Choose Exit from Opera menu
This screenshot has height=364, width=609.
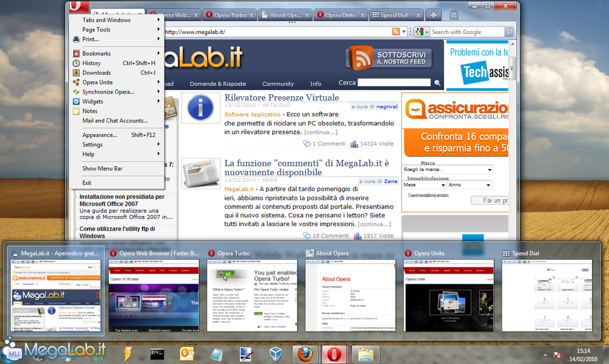(116, 183)
